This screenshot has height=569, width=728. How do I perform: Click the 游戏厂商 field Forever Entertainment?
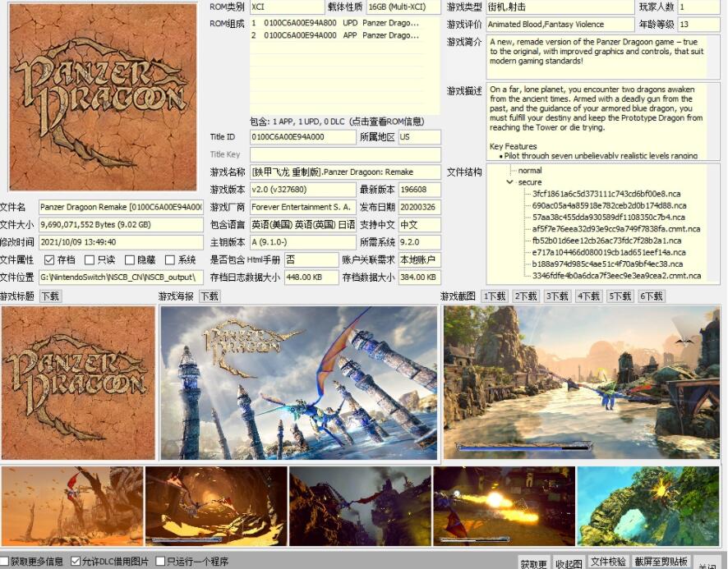[x=302, y=208]
